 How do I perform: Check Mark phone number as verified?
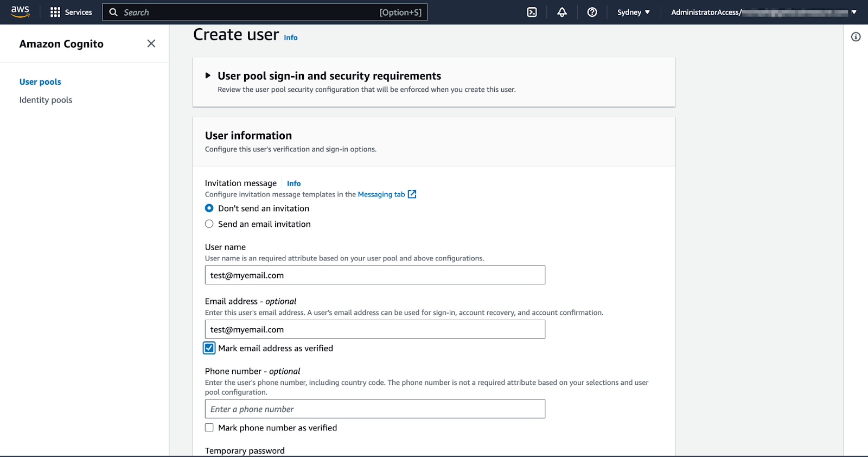(x=209, y=428)
